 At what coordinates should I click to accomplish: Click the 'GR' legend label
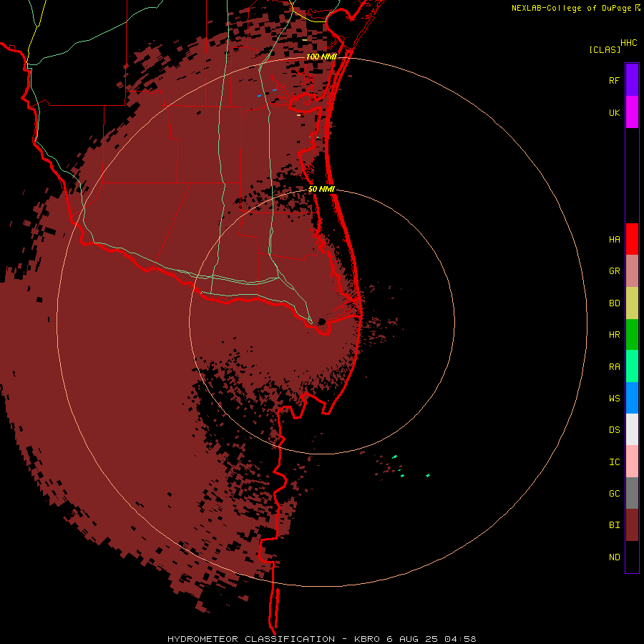point(614,271)
